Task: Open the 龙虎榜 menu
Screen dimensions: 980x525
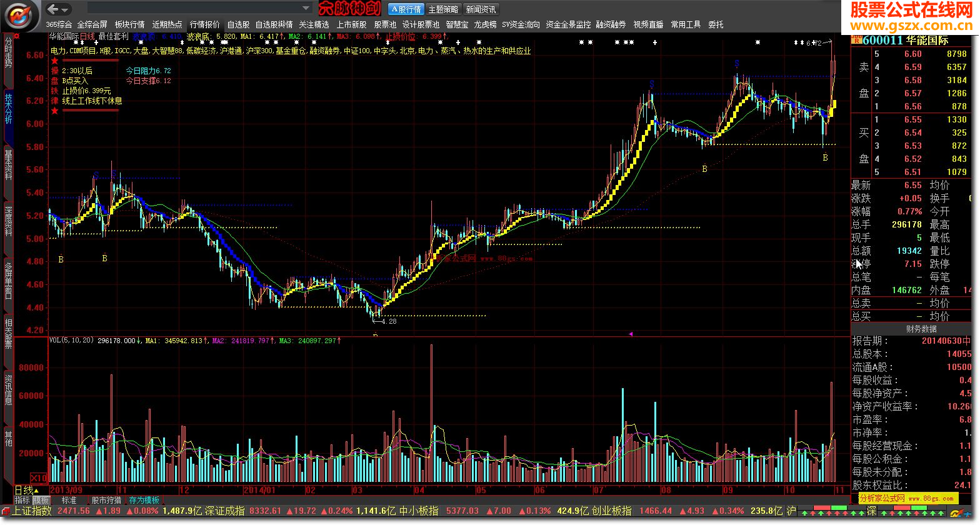Action: click(x=485, y=24)
